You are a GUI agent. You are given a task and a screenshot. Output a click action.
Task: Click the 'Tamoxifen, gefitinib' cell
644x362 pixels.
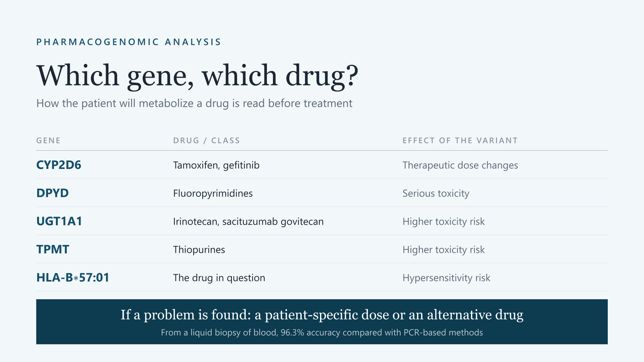pos(216,165)
